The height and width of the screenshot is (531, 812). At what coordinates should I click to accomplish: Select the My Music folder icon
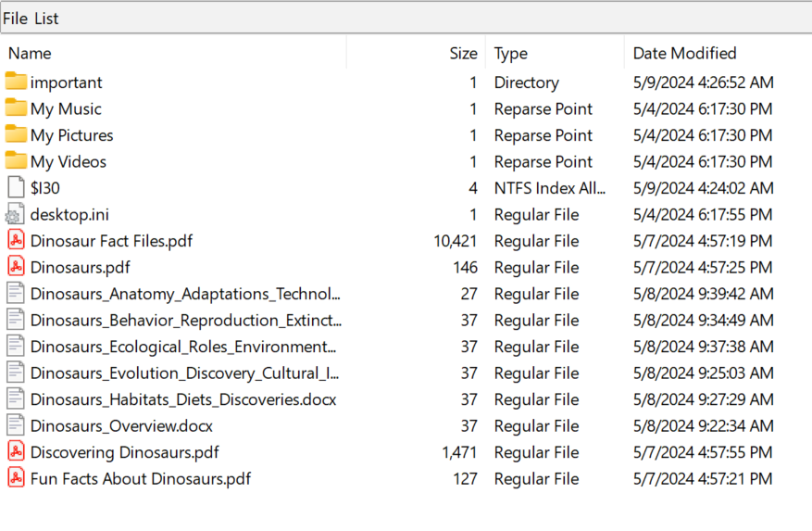[16, 108]
